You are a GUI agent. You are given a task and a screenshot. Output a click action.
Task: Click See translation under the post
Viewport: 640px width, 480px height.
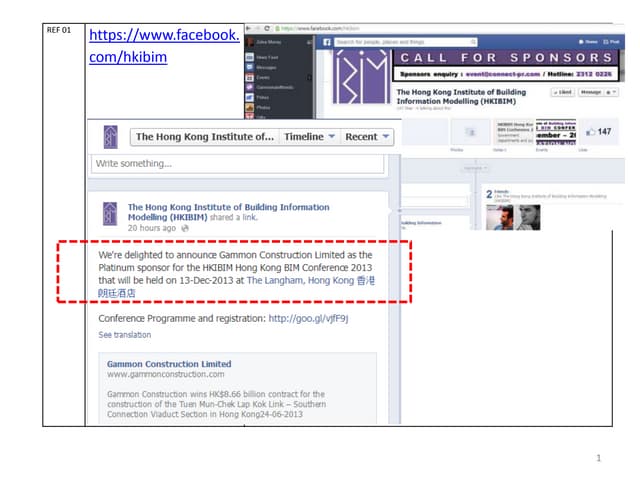click(x=125, y=335)
